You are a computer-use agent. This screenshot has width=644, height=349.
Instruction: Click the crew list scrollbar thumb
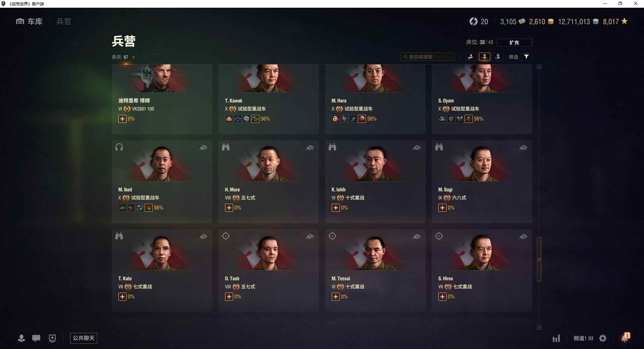click(539, 259)
